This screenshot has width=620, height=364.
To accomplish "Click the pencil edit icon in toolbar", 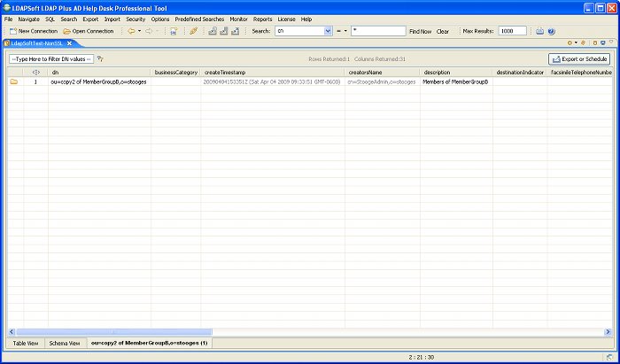I will click(193, 31).
